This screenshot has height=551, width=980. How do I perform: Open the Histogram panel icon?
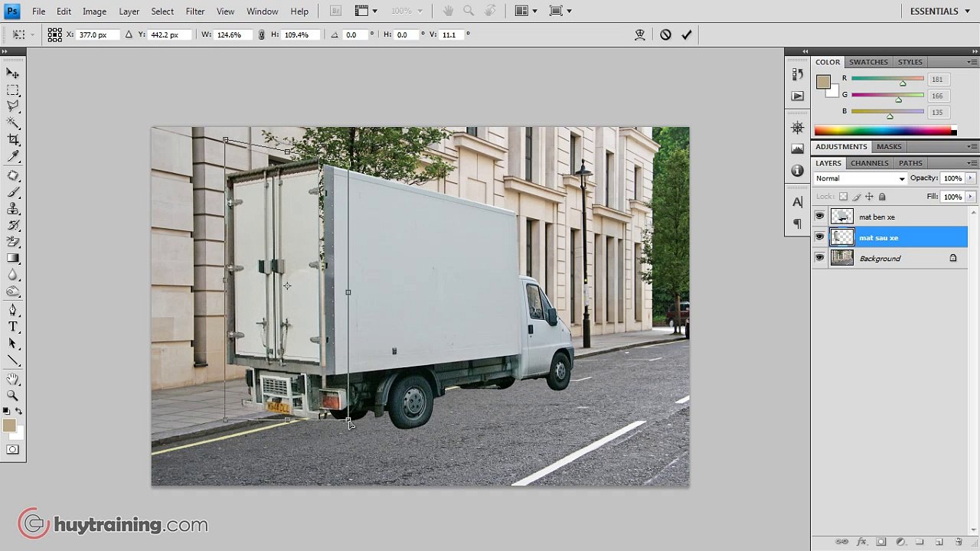pyautogui.click(x=797, y=149)
